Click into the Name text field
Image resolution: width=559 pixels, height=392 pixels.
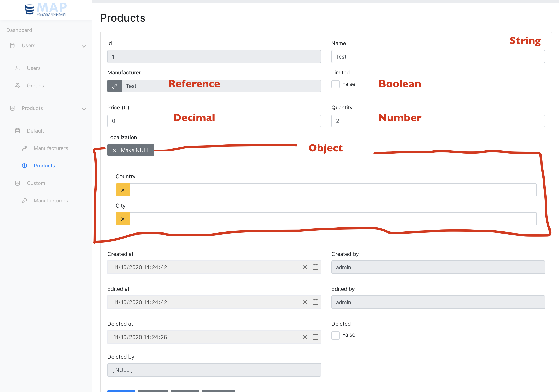[438, 57]
